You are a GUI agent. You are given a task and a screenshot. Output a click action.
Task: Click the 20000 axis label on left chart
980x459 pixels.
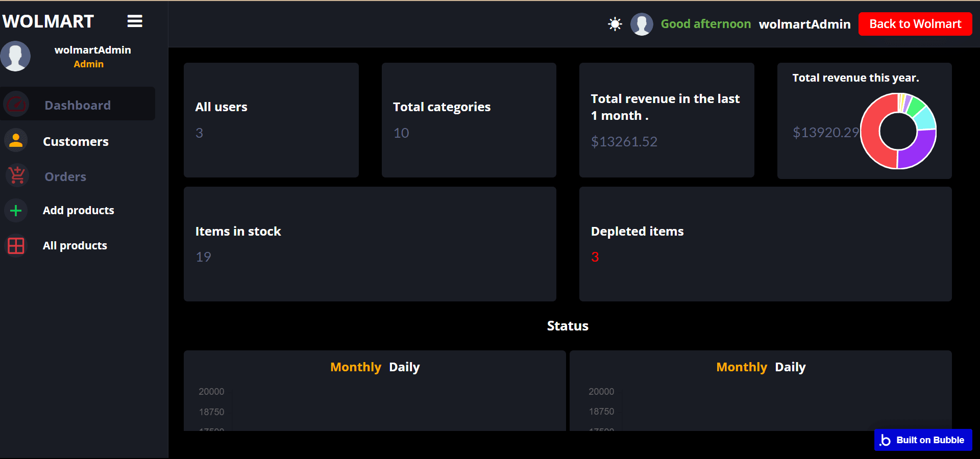[x=211, y=392]
